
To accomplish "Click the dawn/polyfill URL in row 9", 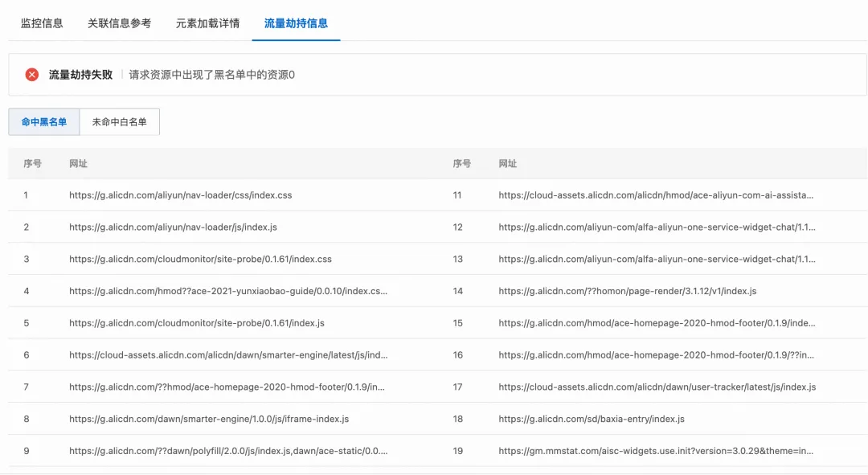I will pyautogui.click(x=228, y=451).
